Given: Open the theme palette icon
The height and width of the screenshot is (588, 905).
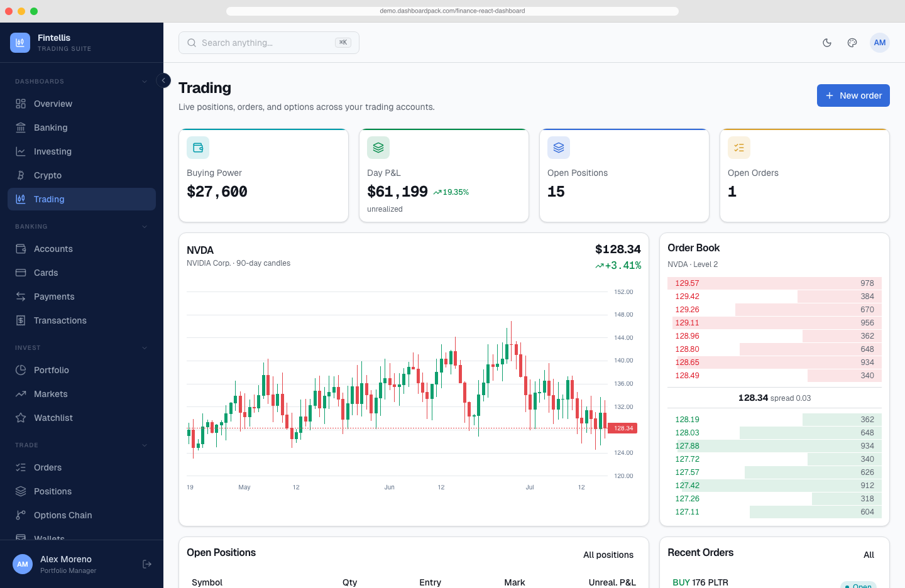Looking at the screenshot, I should click(852, 43).
